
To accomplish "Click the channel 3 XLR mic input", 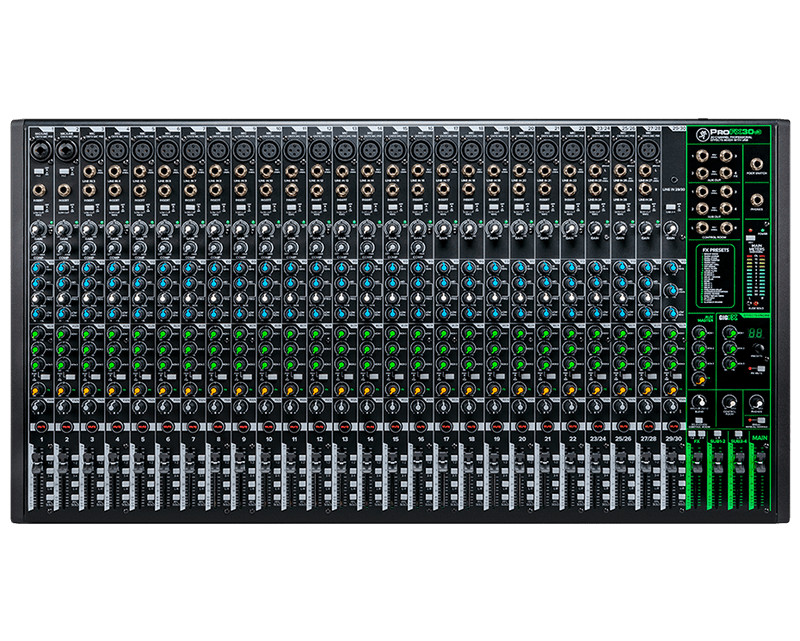I will click(90, 150).
